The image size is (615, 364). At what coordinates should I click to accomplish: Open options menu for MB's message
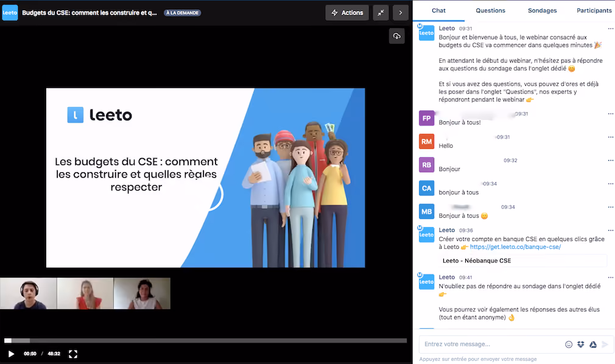click(610, 207)
